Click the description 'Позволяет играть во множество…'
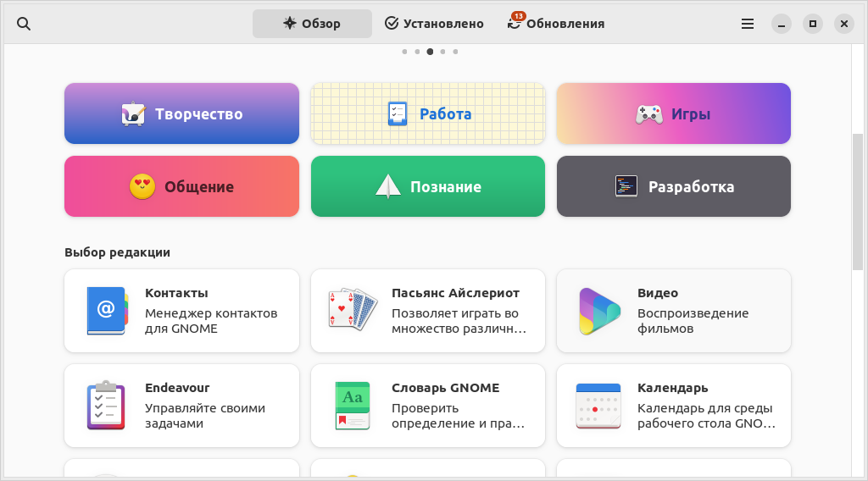The width and height of the screenshot is (868, 481). (459, 321)
